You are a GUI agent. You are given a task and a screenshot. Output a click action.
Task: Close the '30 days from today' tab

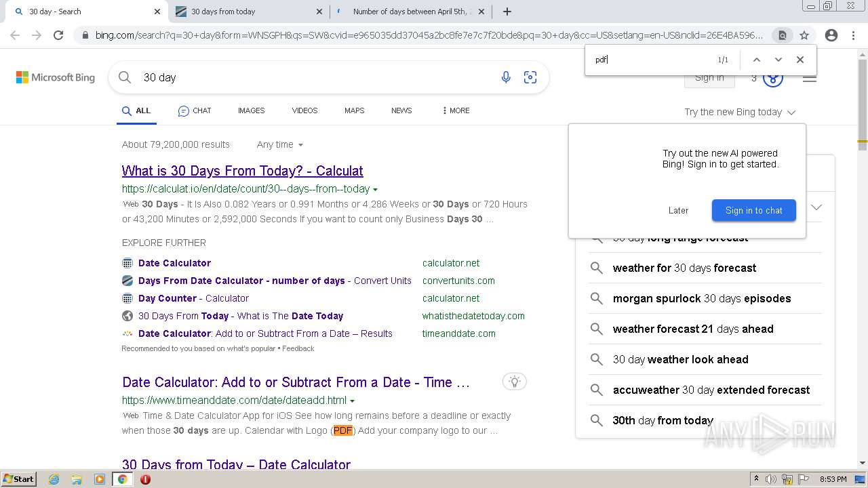coord(319,12)
